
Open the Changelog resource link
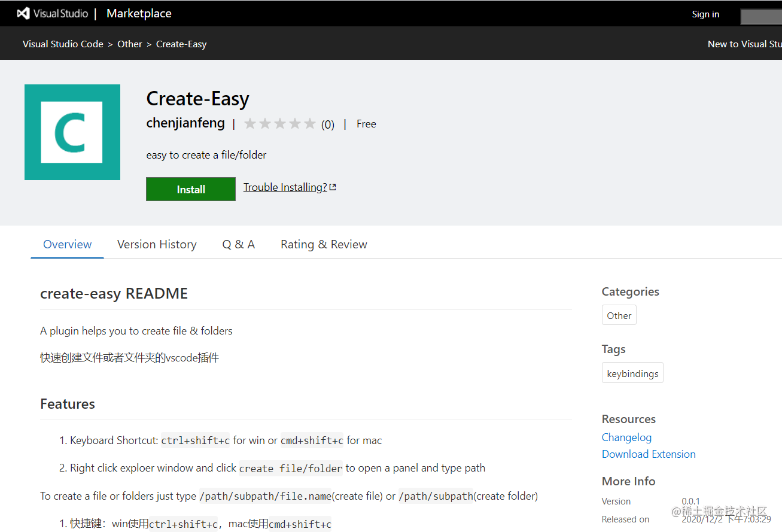(x=626, y=437)
